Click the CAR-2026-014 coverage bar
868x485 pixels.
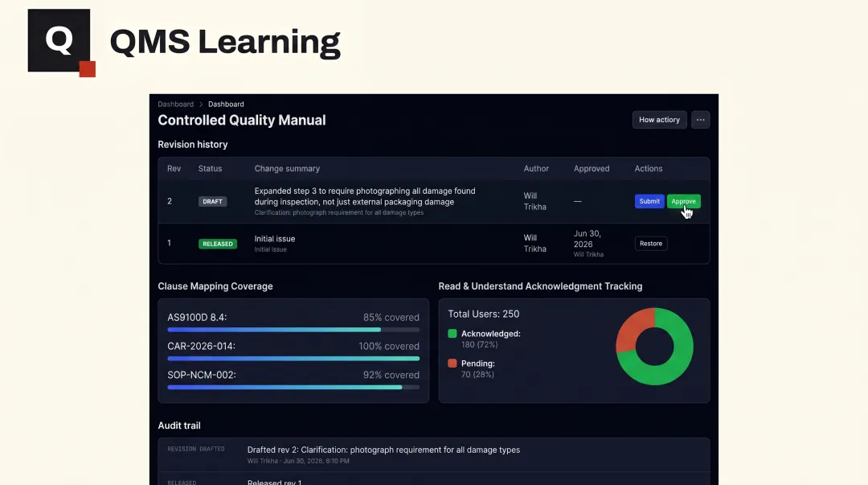(x=293, y=359)
